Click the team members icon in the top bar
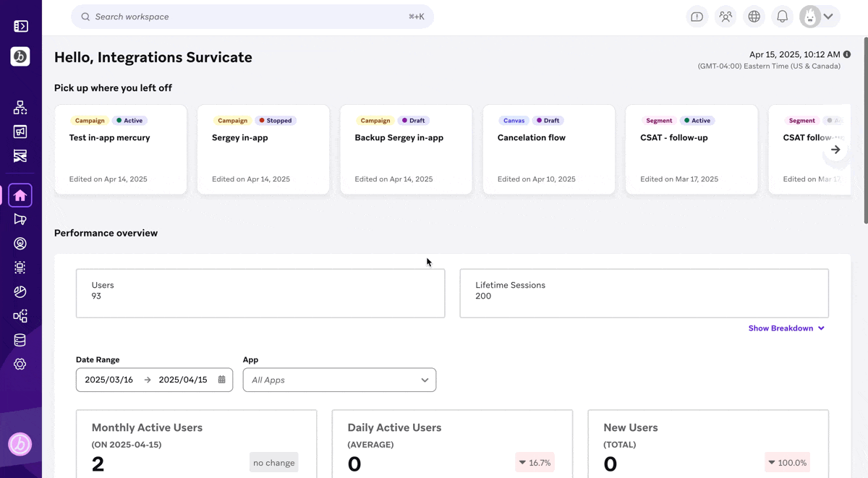 (726, 16)
